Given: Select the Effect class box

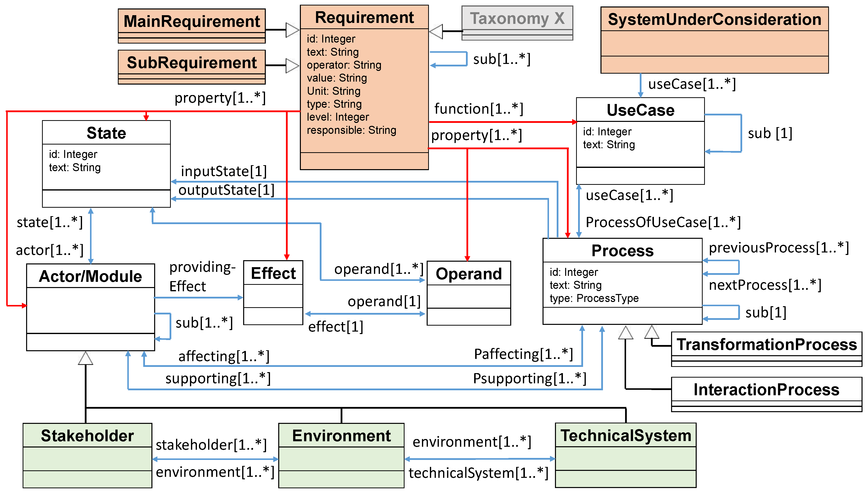Looking at the screenshot, I should tap(273, 273).
